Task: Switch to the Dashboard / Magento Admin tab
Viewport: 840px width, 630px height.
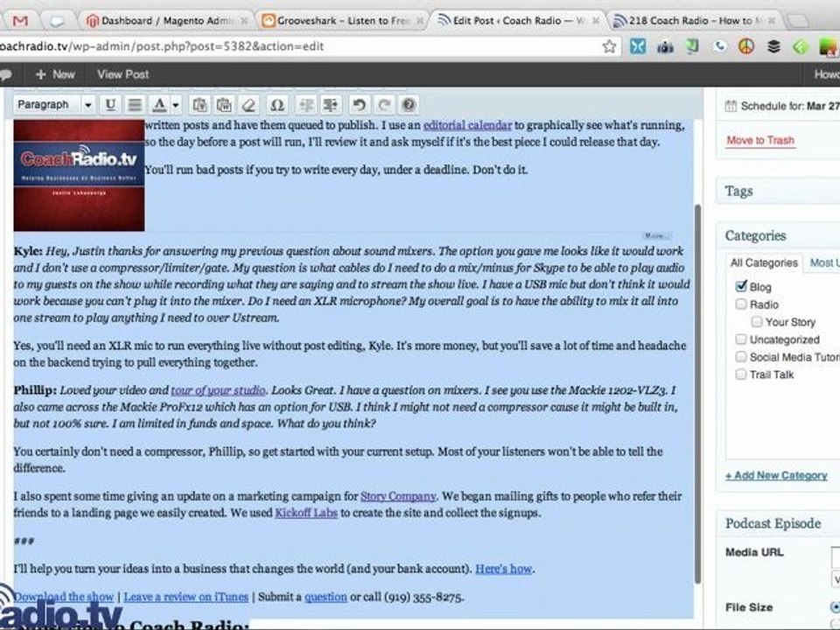Action: [x=166, y=21]
